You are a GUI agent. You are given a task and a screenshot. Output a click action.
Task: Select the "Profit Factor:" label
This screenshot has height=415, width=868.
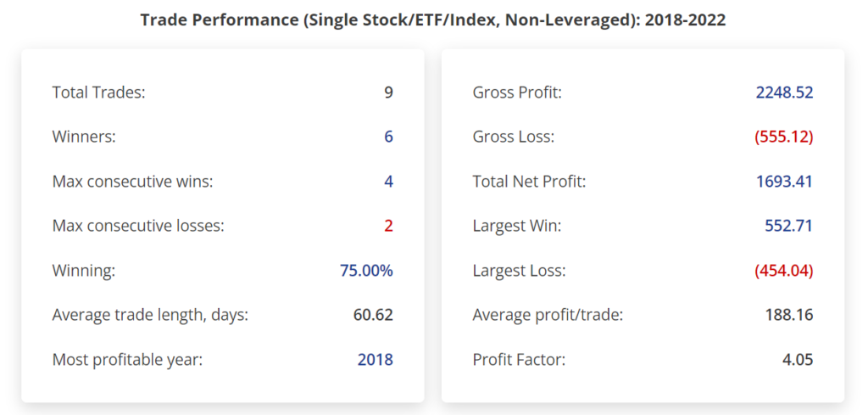tap(519, 360)
